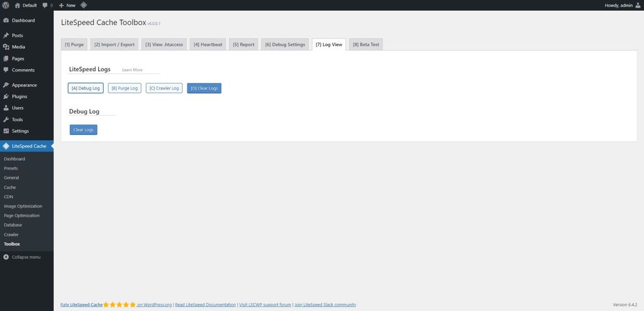
Task: Open the [8] Beta Test tab
Action: 366,45
